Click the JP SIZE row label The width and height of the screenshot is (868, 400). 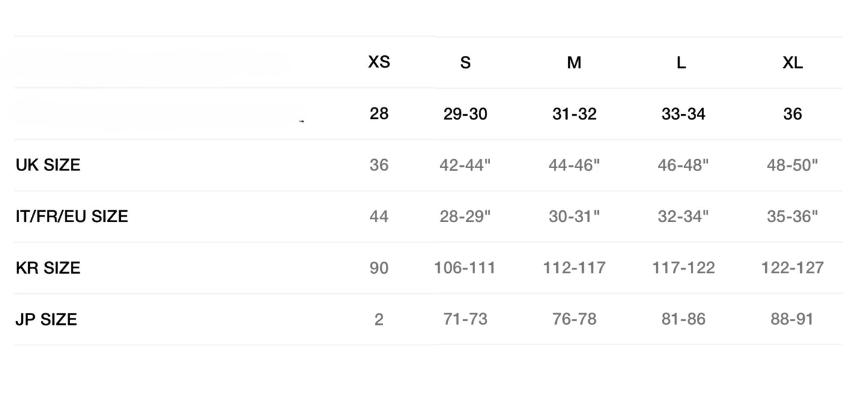click(46, 320)
